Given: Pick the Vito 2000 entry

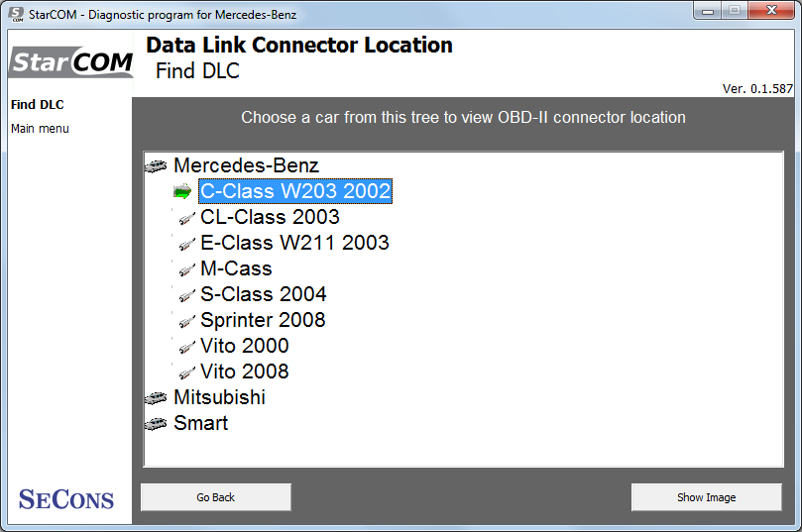Looking at the screenshot, I should click(x=245, y=346).
